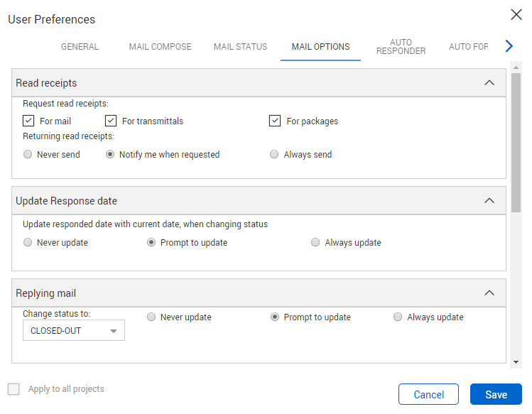
Task: Click the Save button
Action: [496, 395]
